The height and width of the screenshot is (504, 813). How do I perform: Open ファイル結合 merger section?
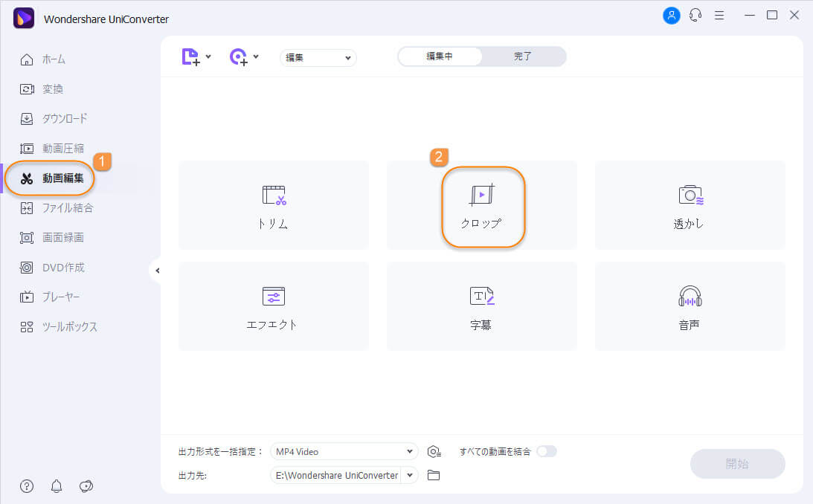pyautogui.click(x=57, y=208)
